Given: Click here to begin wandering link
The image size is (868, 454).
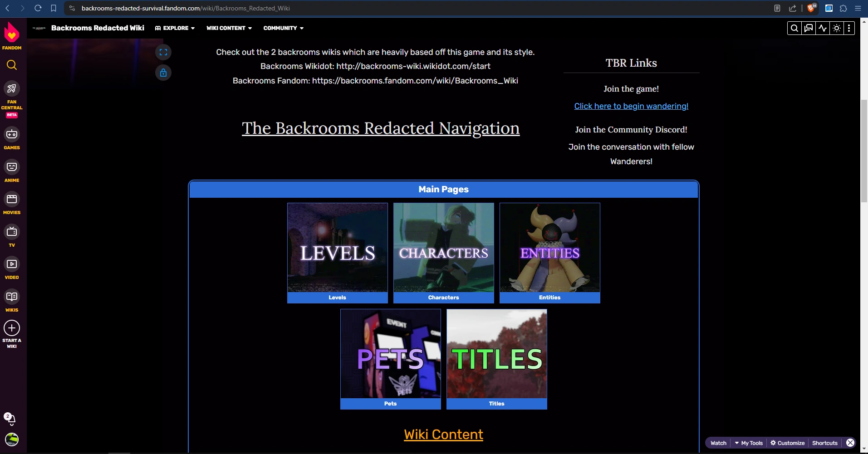Looking at the screenshot, I should coord(631,106).
